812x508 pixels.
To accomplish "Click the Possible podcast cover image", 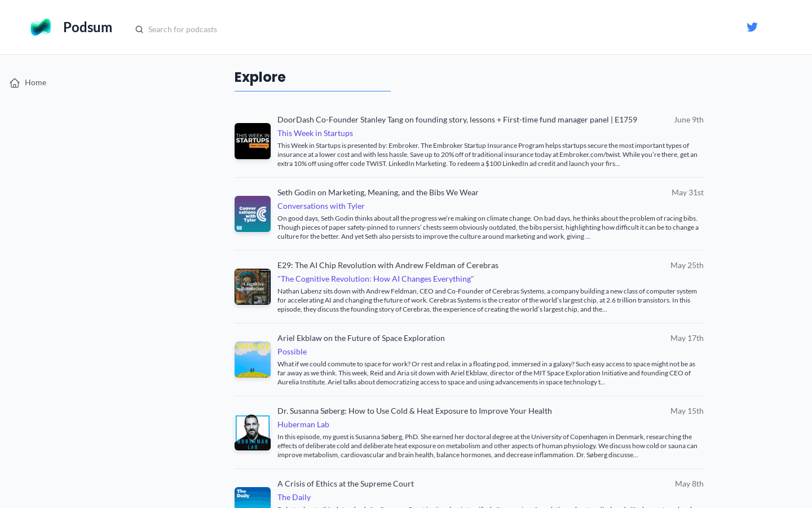I will pyautogui.click(x=253, y=360).
